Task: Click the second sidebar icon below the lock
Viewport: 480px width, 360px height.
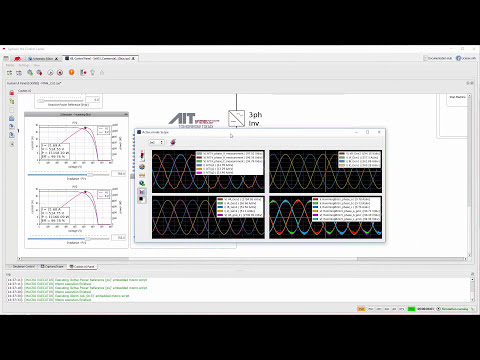Action: point(12,101)
